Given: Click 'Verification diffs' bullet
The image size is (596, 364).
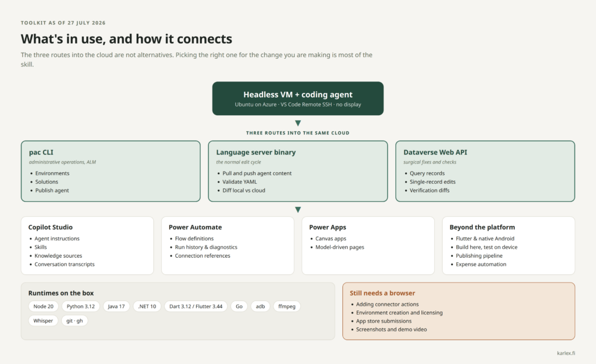Looking at the screenshot, I should coord(430,191).
